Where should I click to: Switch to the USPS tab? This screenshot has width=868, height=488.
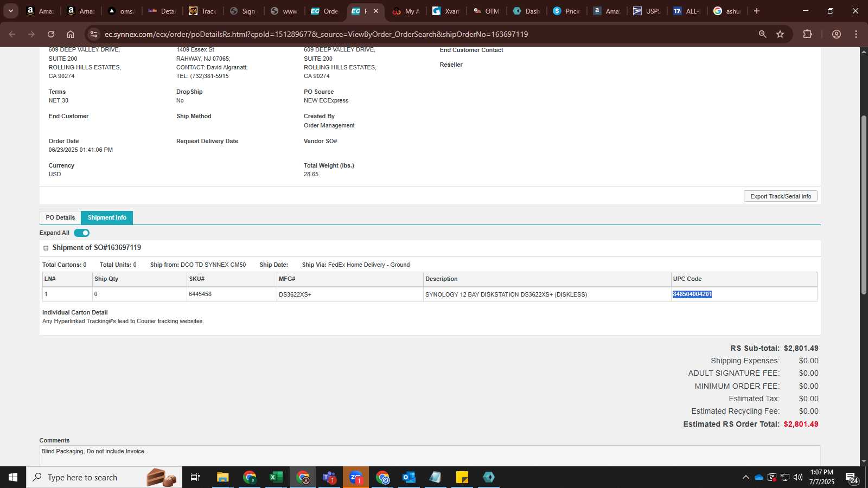coord(647,11)
